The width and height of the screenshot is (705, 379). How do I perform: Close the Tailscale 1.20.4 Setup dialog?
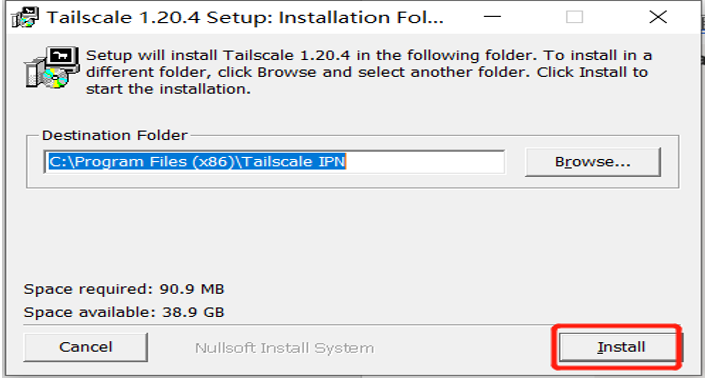[658, 17]
